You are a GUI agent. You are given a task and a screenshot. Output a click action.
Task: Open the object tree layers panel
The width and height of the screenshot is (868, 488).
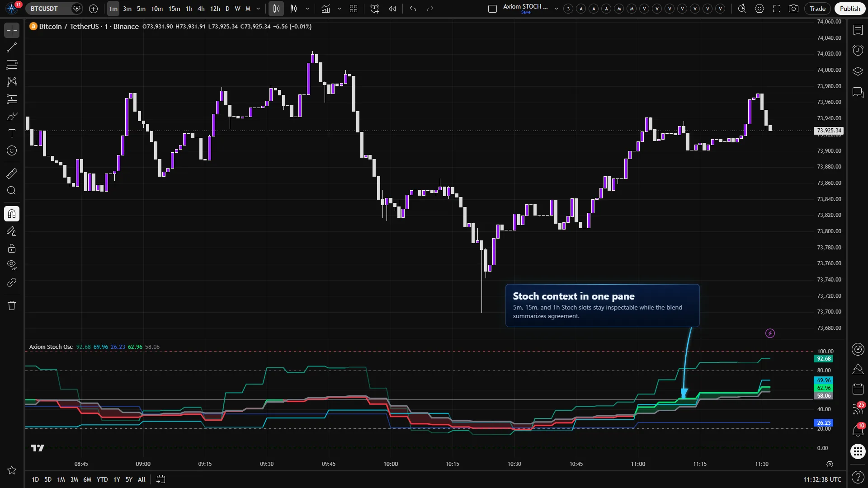(x=858, y=71)
